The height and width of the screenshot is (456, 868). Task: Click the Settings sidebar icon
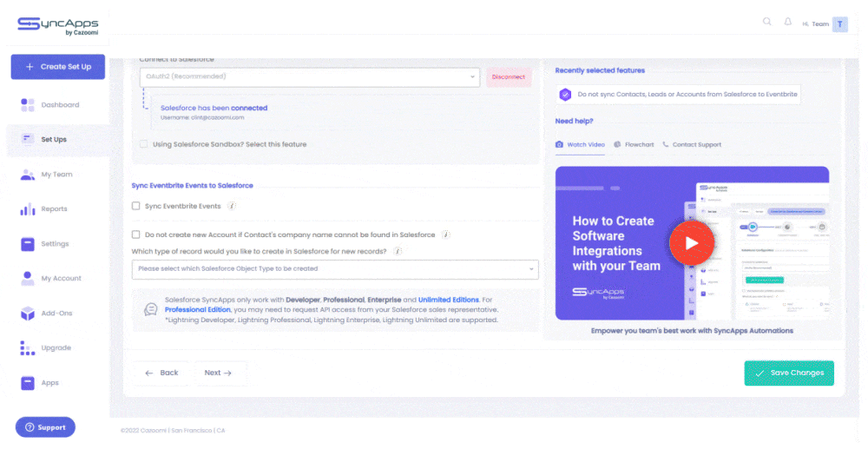(x=28, y=244)
